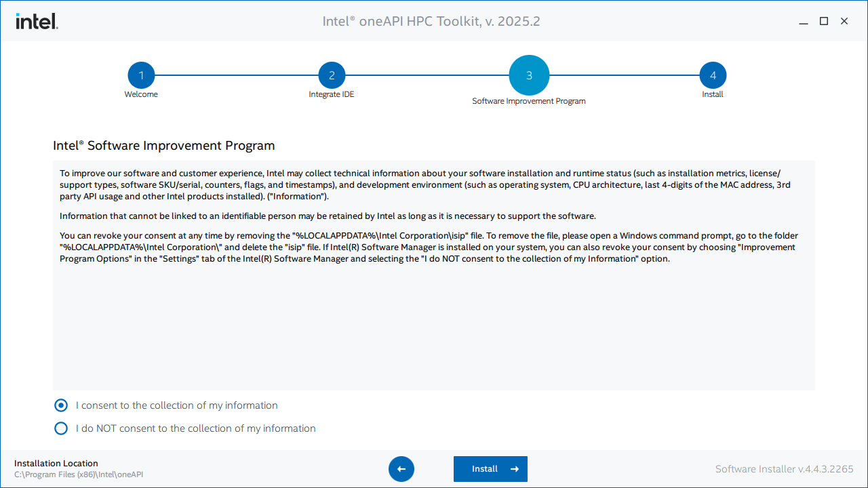868x488 pixels.
Task: Click the Software Installer version text
Action: (x=785, y=469)
